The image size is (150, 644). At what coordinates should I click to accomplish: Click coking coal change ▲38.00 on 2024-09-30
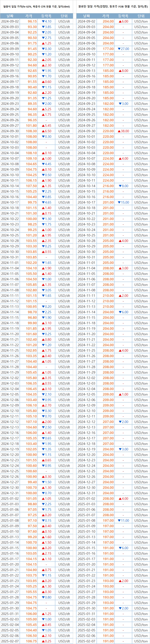123,131
